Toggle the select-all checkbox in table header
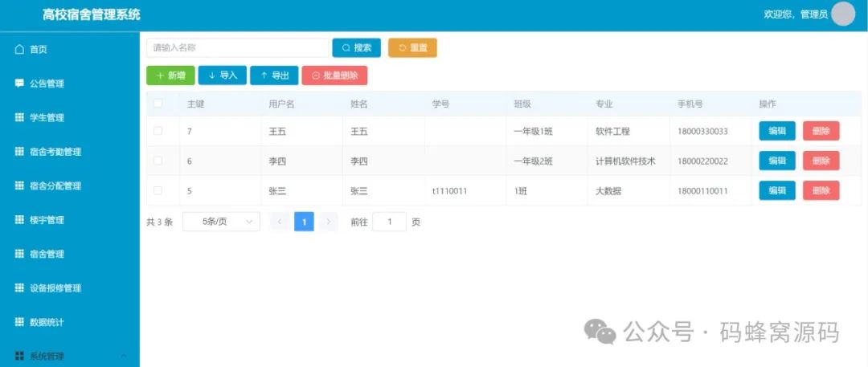This screenshot has width=868, height=367. point(158,103)
